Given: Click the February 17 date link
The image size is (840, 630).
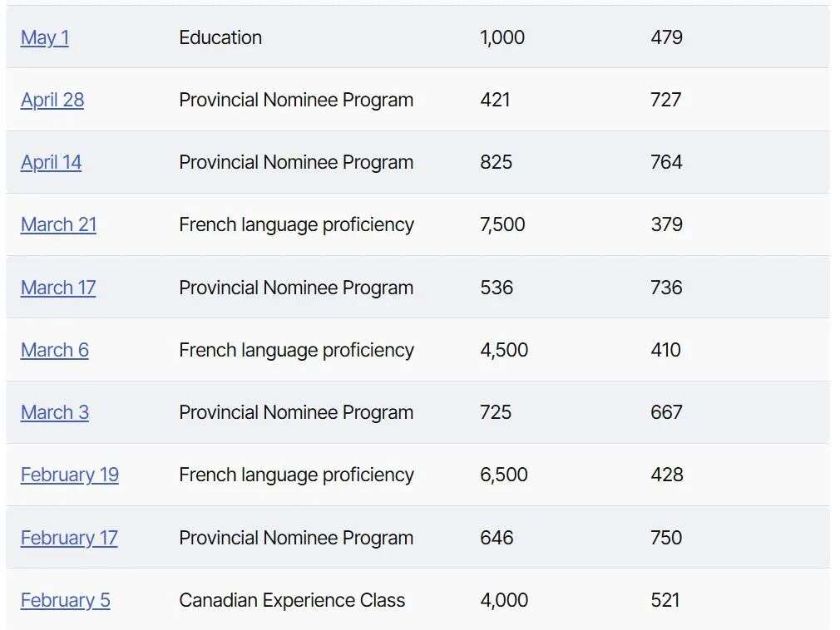Looking at the screenshot, I should 69,538.
